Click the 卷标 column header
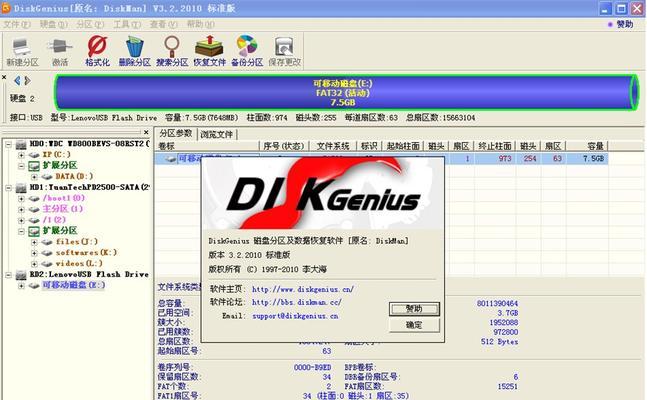This screenshot has height=400, width=647. tap(207, 146)
